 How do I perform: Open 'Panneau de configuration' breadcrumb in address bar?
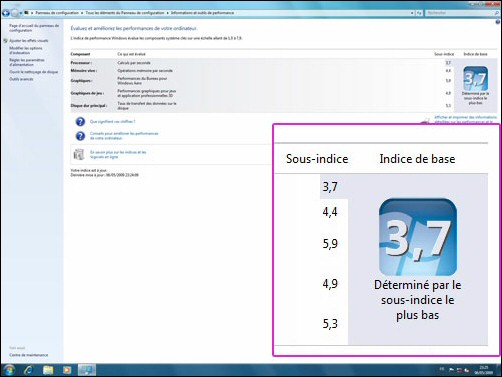pos(57,13)
